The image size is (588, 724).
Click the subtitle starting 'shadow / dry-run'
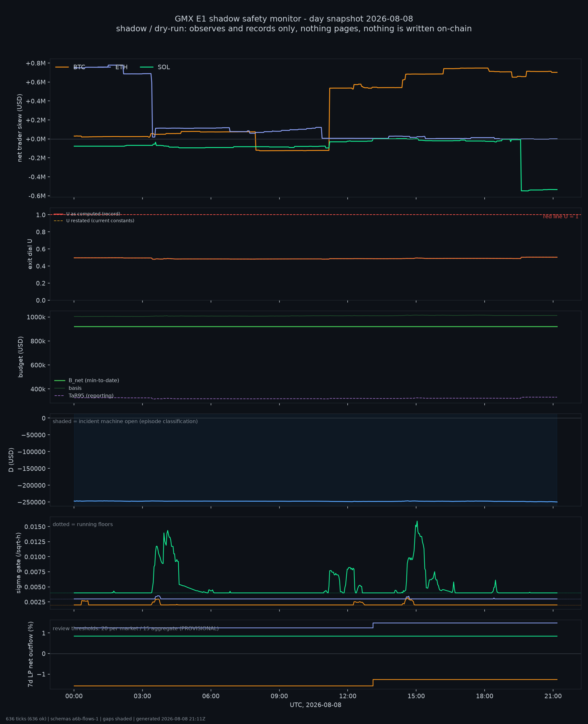tap(294, 28)
